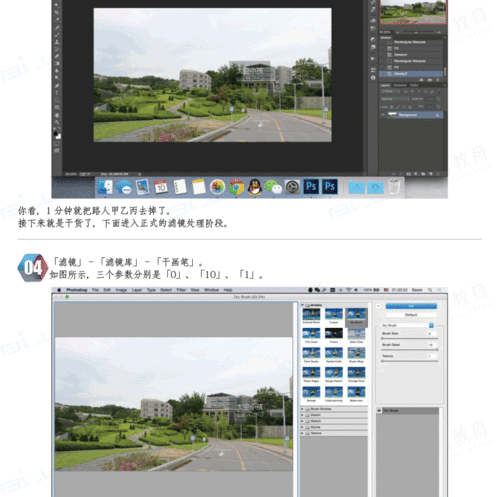Click the Brush Detail slider

410,350
